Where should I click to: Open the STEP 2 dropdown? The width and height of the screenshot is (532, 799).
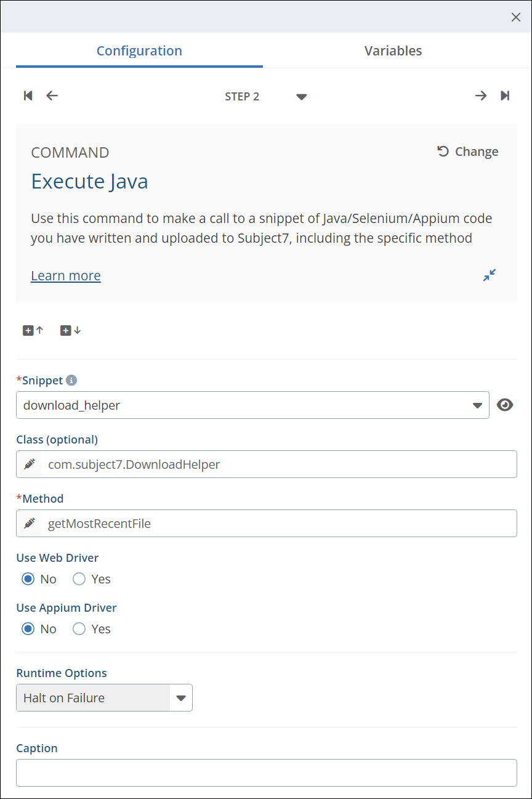pos(301,97)
